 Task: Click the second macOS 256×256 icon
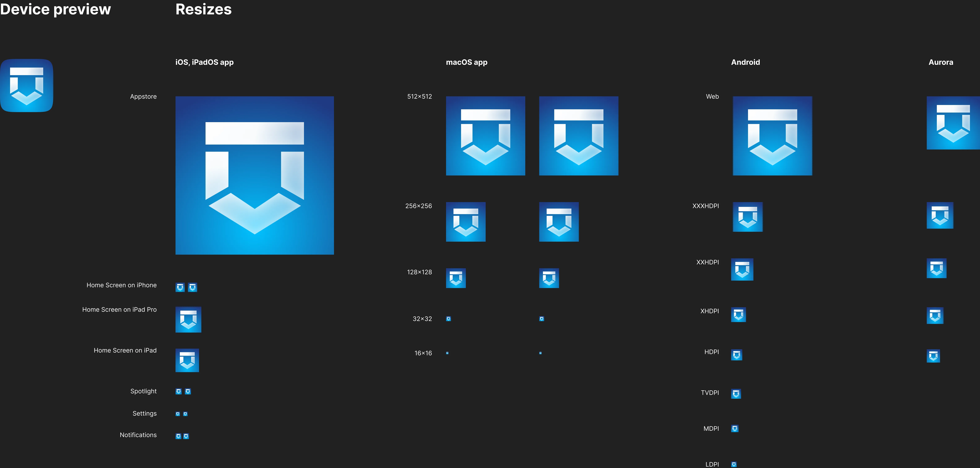[559, 222]
